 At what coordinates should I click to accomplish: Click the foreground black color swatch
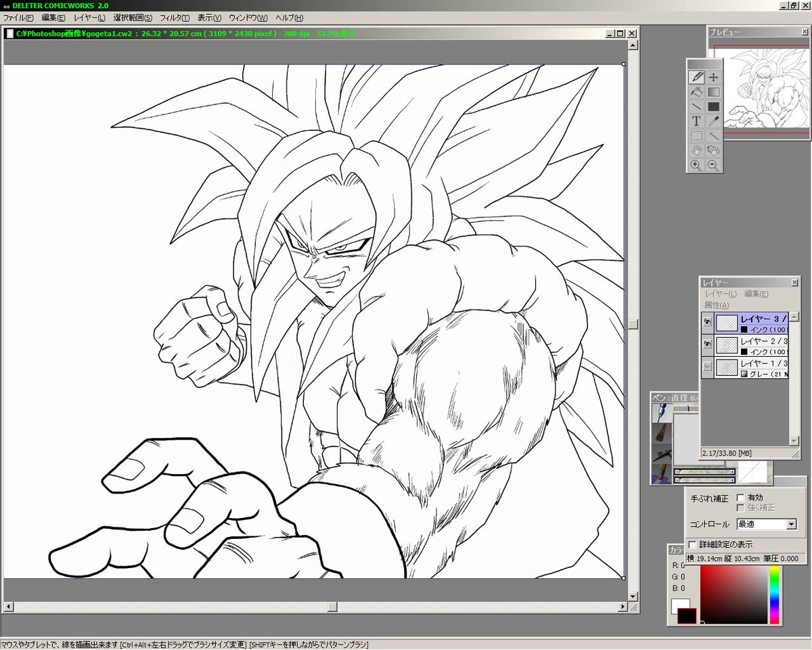click(x=687, y=615)
